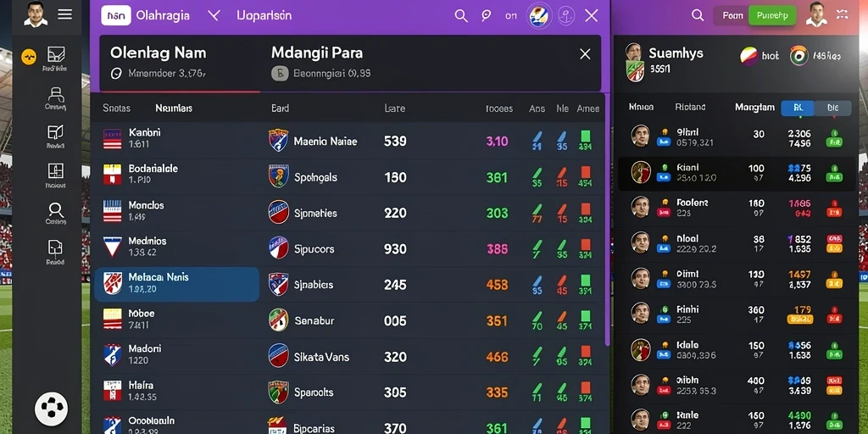Viewport: 868px width, 434px height.
Task: Toggle the grey DIe pill in right panel
Action: (x=832, y=108)
